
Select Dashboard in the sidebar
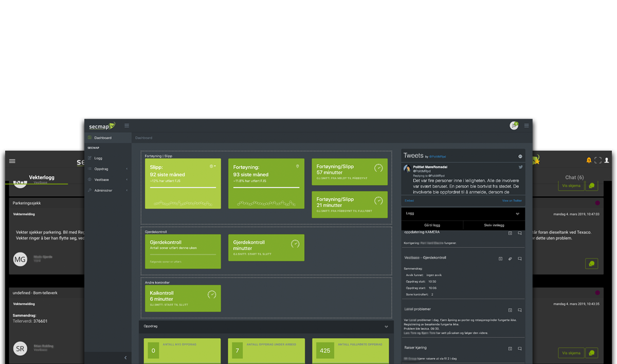(x=108, y=138)
